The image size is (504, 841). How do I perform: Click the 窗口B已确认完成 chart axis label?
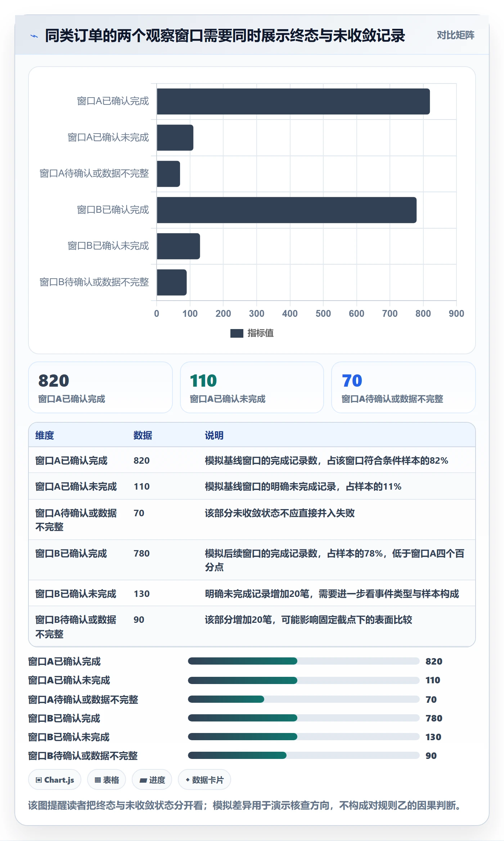pyautogui.click(x=113, y=210)
